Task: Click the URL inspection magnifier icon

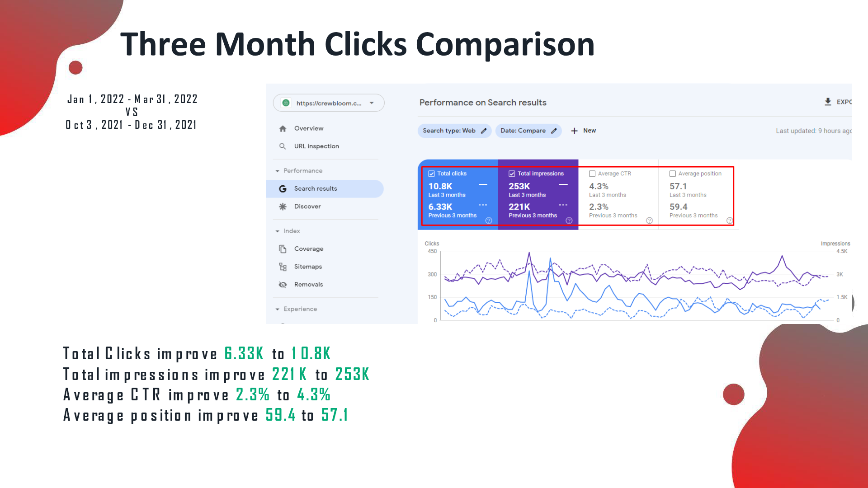Action: pos(283,146)
